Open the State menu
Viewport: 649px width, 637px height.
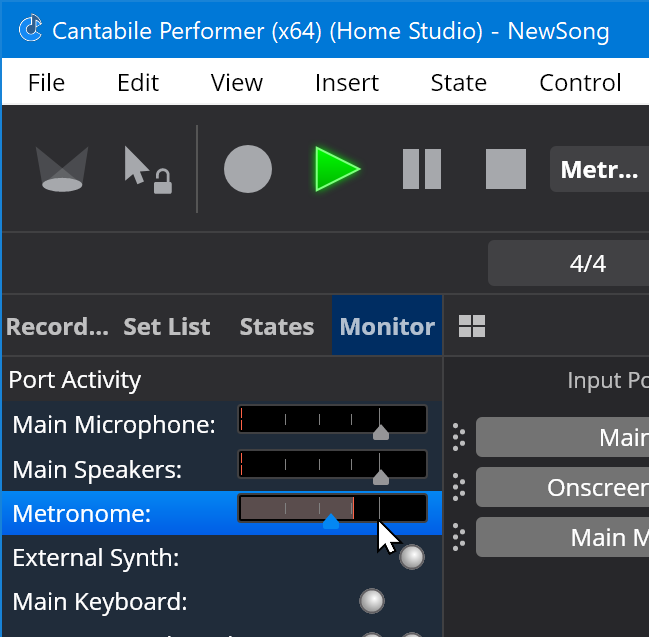(x=459, y=82)
